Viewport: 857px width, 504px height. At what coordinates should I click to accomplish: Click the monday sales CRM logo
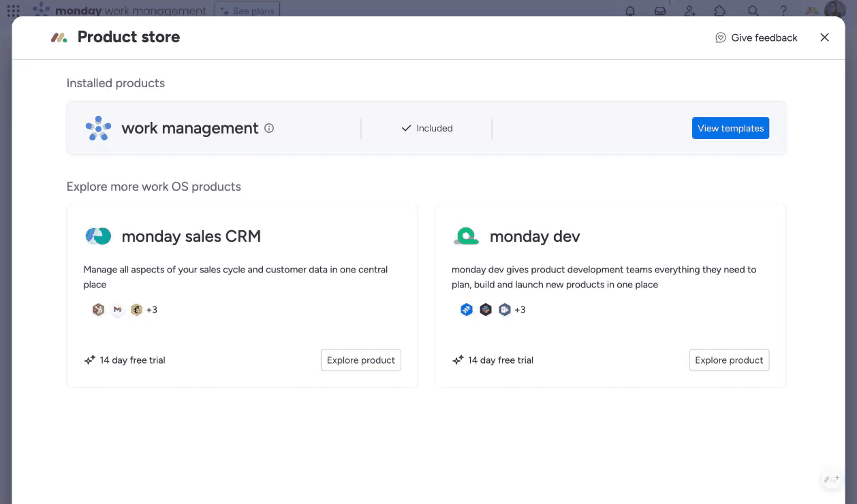tap(99, 236)
